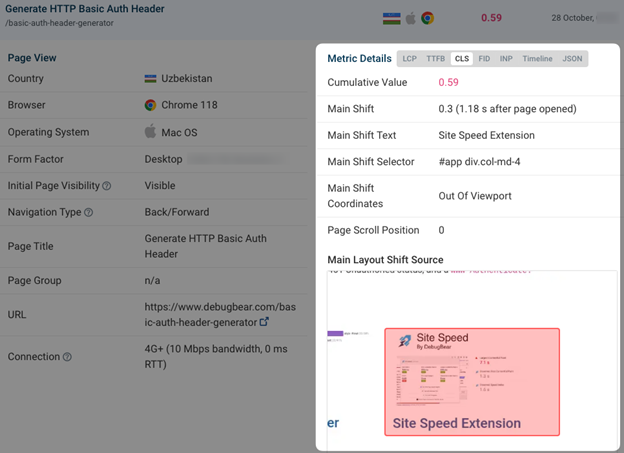Click the Chrome icon beside Chrome 118

[x=150, y=105]
